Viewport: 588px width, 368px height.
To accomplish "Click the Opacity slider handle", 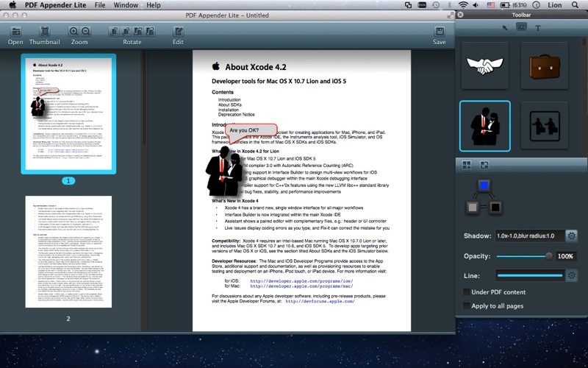I will (x=548, y=256).
